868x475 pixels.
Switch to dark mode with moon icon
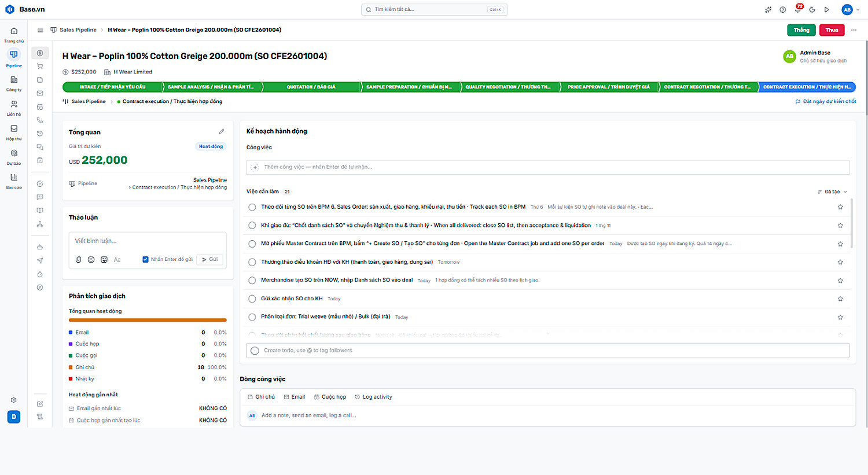(x=812, y=10)
